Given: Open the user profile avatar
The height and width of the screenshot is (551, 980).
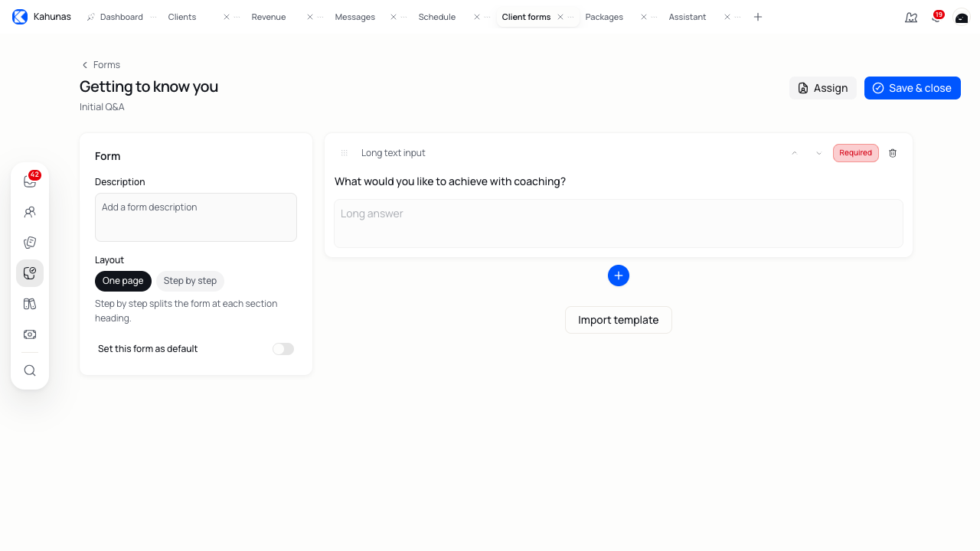Looking at the screenshot, I should [962, 17].
